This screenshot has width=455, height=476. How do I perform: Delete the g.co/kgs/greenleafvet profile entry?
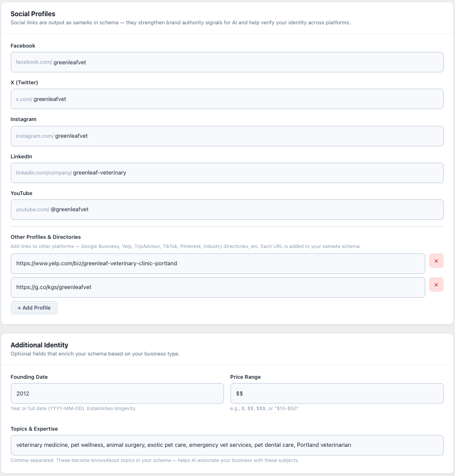[x=436, y=285]
